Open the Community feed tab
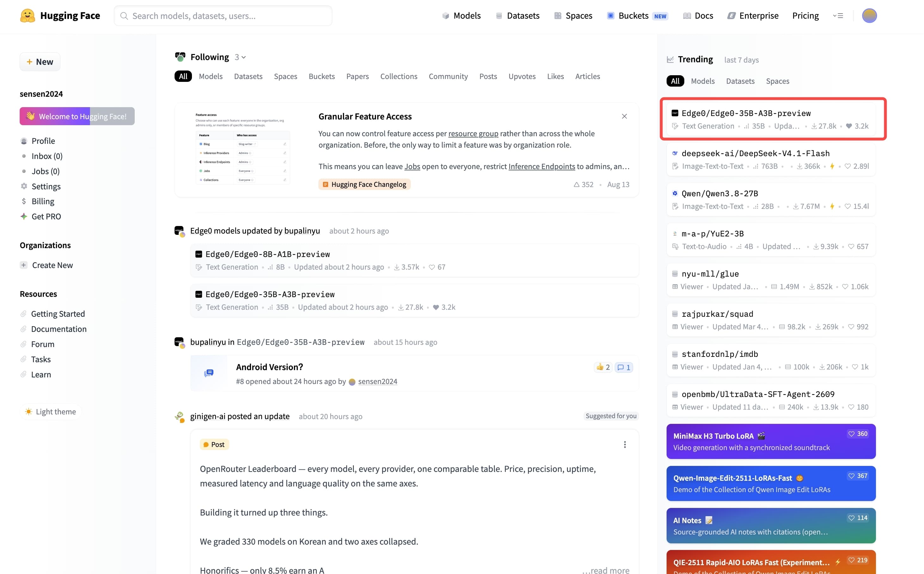Screen dimensions: 924x574 448,76
